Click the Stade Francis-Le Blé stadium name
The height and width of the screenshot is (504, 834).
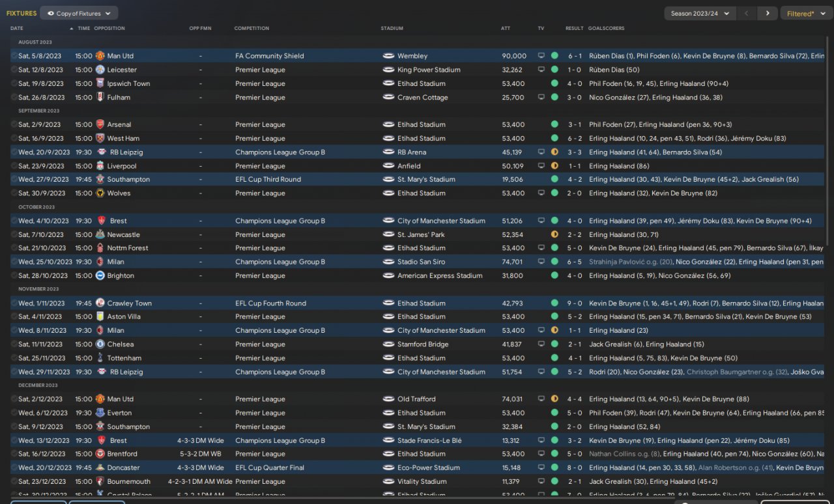point(429,440)
